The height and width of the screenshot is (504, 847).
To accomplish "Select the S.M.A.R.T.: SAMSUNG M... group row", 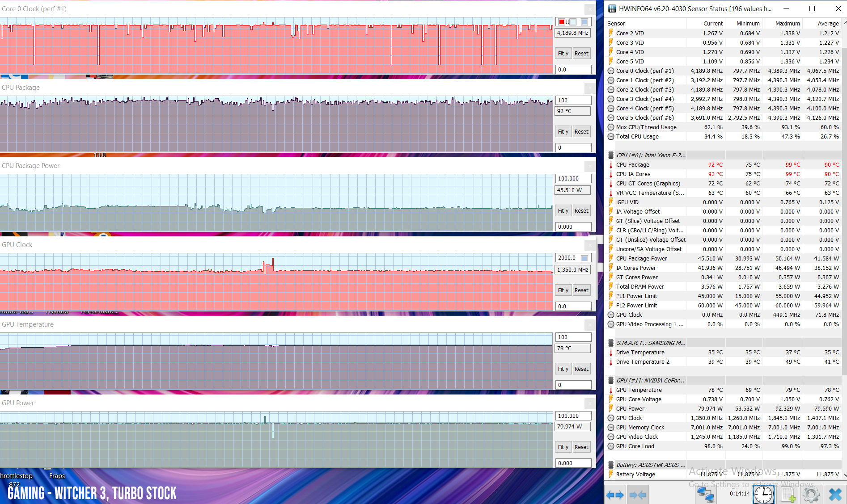I will pos(723,343).
